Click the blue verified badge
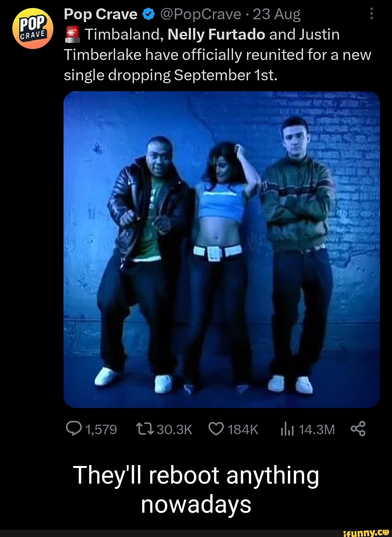This screenshot has height=537, width=392. (x=148, y=15)
